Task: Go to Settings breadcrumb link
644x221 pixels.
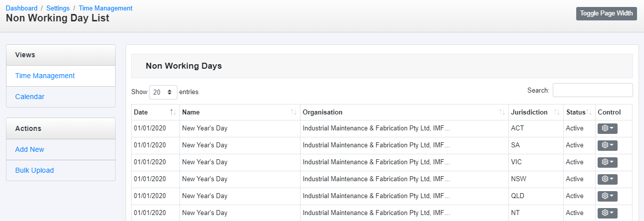Action: tap(58, 8)
